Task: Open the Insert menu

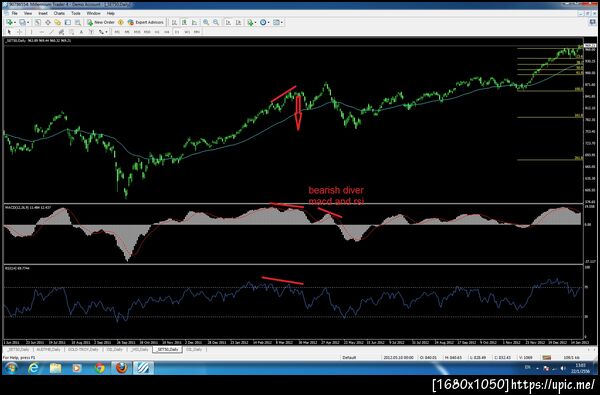Action: tap(43, 13)
